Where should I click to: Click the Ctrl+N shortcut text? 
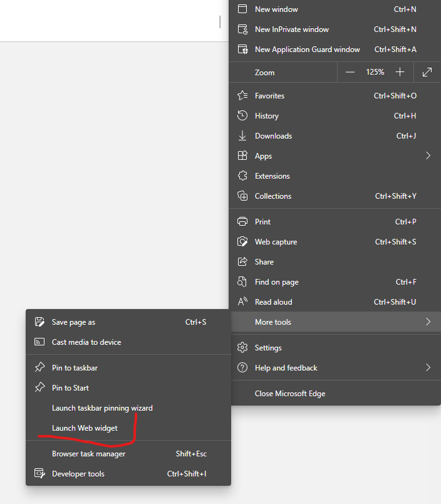click(405, 9)
